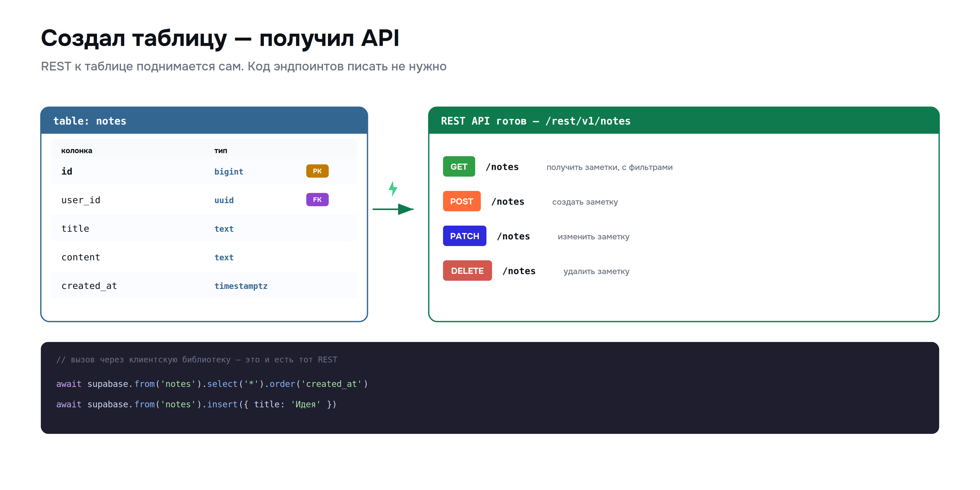Image resolution: width=980 pixels, height=490 pixels.
Task: Select the 'table: notes' header
Action: pyautogui.click(x=204, y=121)
